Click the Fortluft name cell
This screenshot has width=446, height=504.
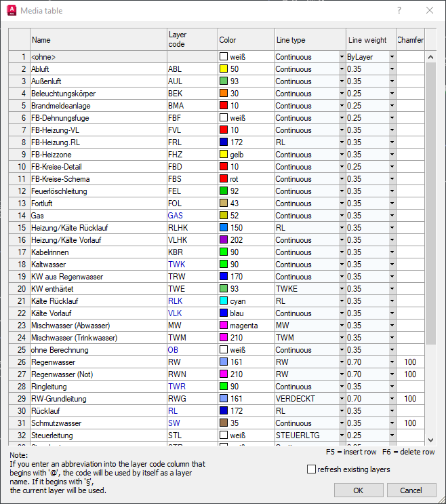tap(98, 203)
